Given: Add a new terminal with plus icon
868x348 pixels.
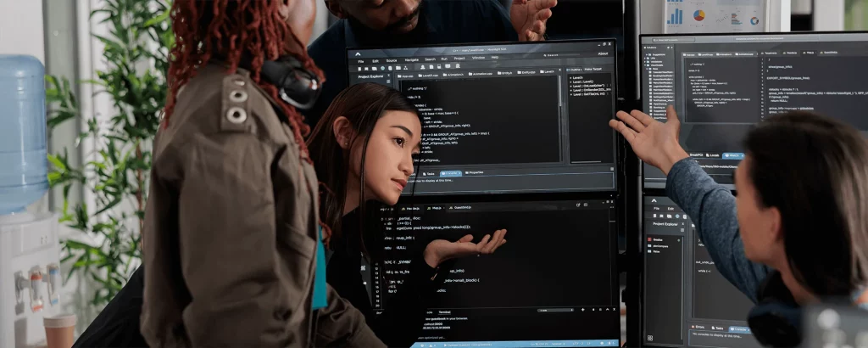Looking at the screenshot, I should (x=583, y=310).
